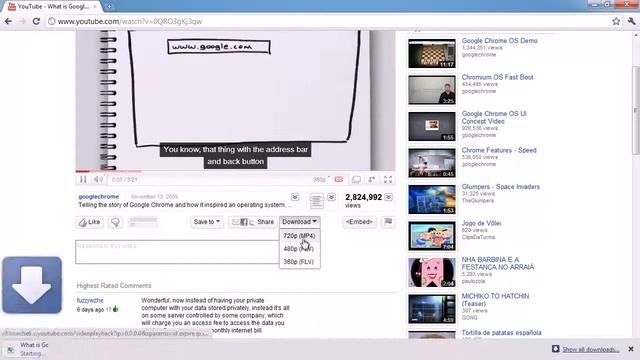Open Jogo de Vôlei thumbnail
Image resolution: width=640 pixels, height=360 pixels.
click(x=432, y=236)
